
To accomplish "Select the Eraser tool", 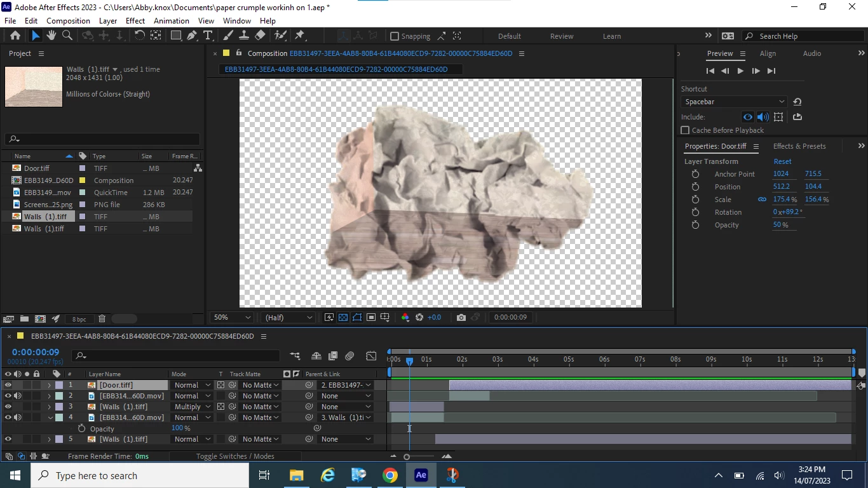I will pyautogui.click(x=260, y=36).
